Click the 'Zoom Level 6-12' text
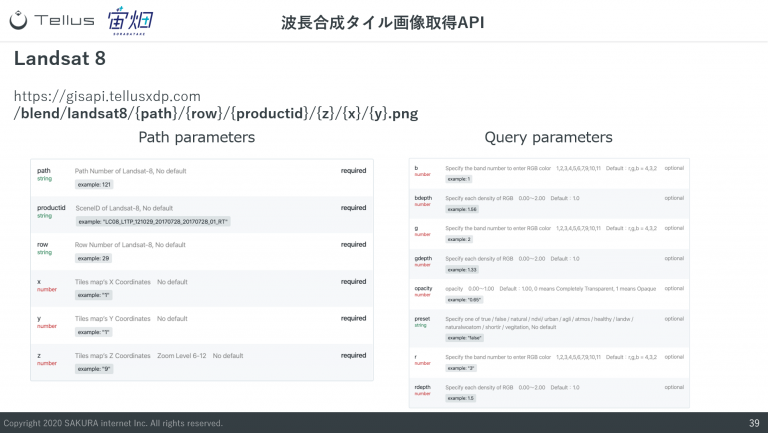This screenshot has height=433, width=768. [182, 356]
